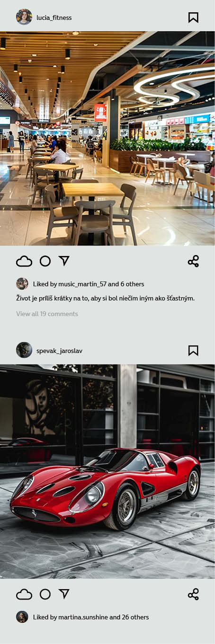This screenshot has height=644, width=215.
Task: Click the lucia_fitness username
Action: coord(54,18)
